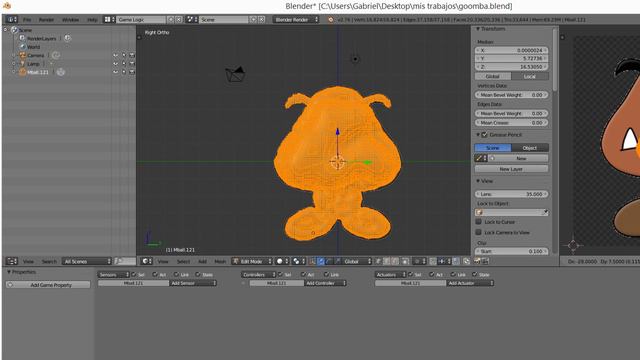Open the All Scenes outliner dropdown
The height and width of the screenshot is (360, 640).
[x=87, y=261]
